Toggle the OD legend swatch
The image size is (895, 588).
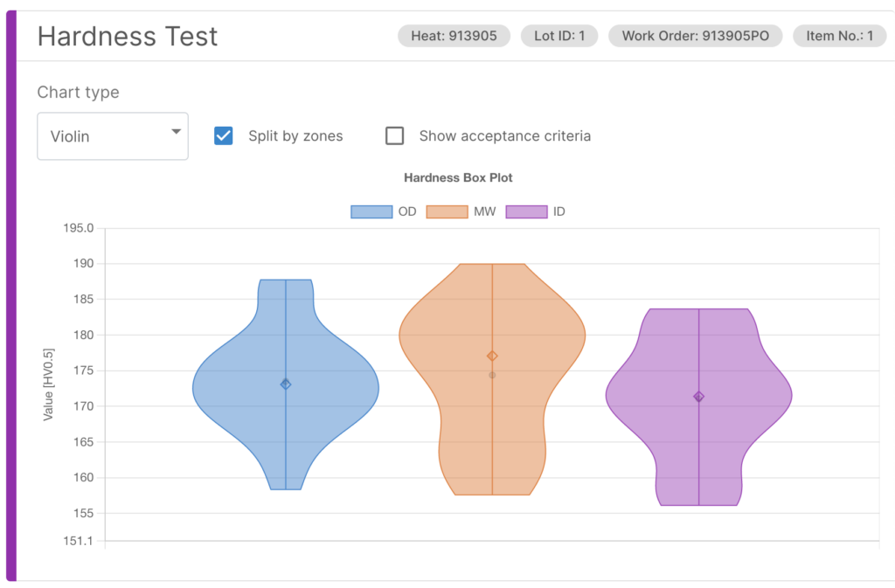(371, 211)
